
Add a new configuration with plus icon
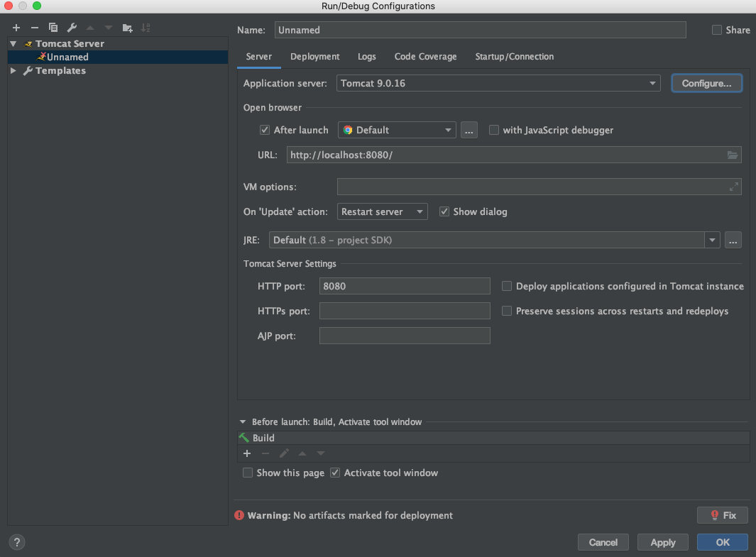pyautogui.click(x=16, y=28)
